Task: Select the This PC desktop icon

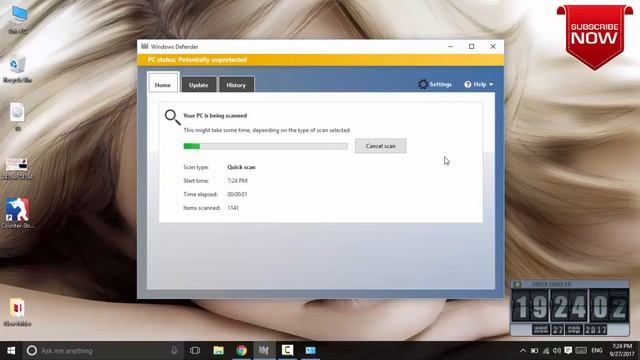Action: pyautogui.click(x=18, y=19)
